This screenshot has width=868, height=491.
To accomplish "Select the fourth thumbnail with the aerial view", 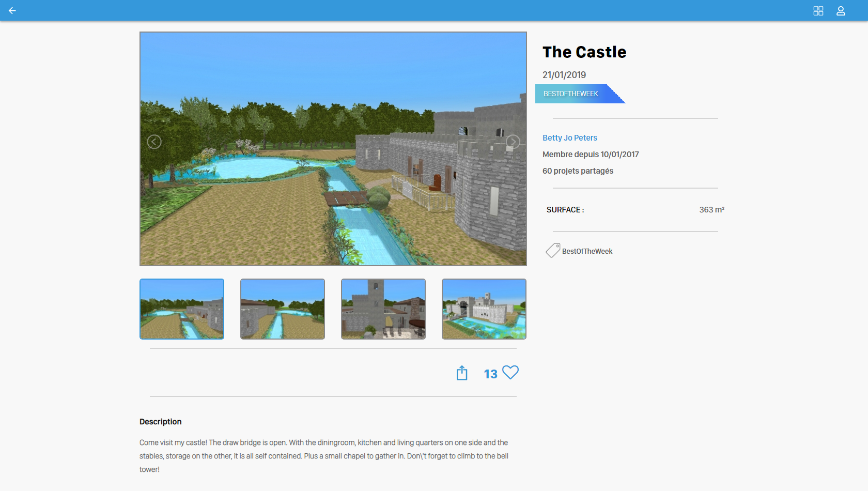I will pos(484,309).
